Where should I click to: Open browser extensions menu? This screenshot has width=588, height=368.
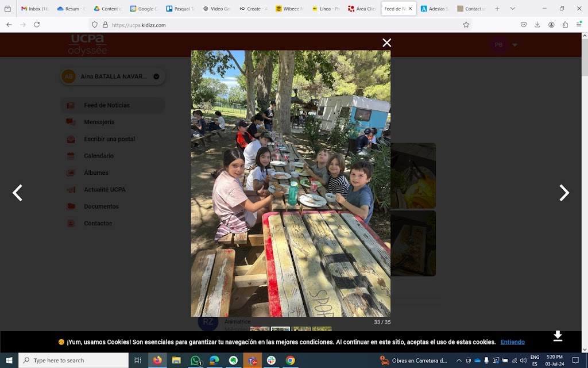pyautogui.click(x=565, y=25)
